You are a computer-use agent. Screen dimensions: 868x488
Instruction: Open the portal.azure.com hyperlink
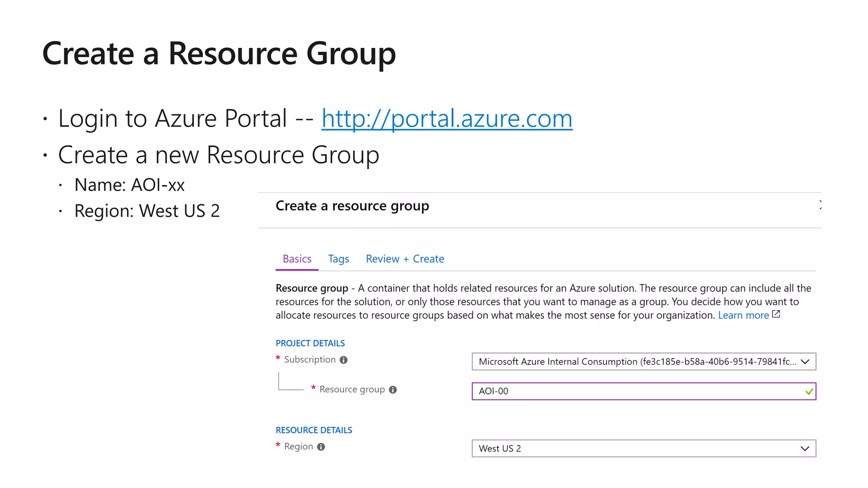tap(447, 118)
